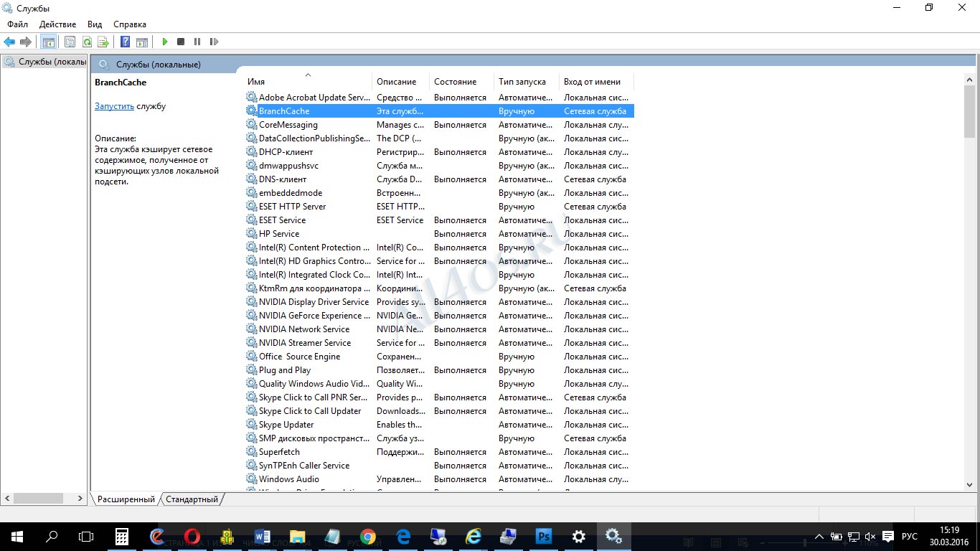
Task: Select the KtmRm для координатора service
Action: 439,288
